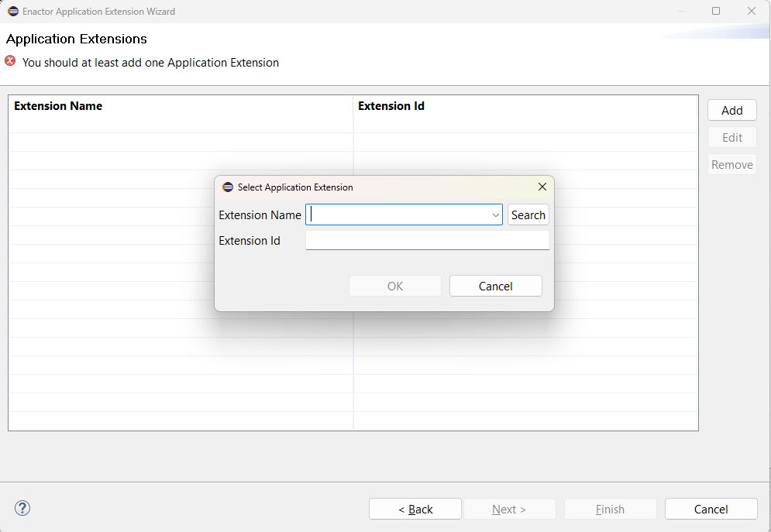The image size is (771, 532).
Task: Go to the previous page with Back
Action: click(x=415, y=509)
